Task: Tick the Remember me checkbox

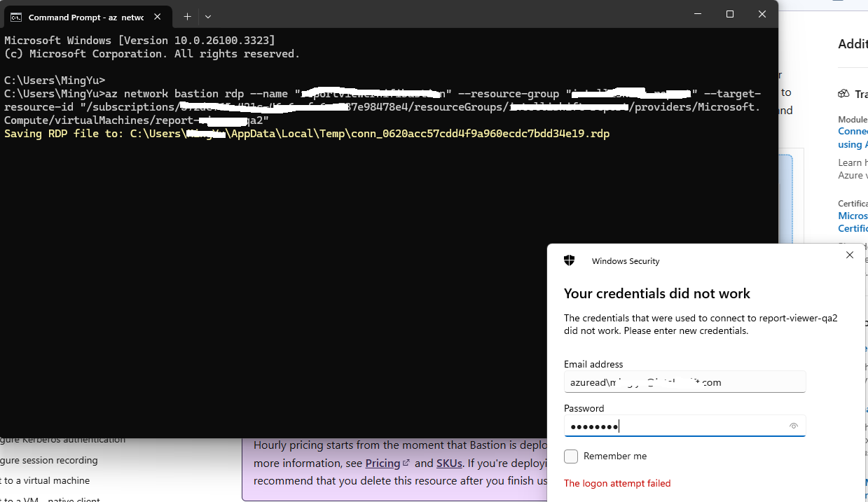Action: 571,456
